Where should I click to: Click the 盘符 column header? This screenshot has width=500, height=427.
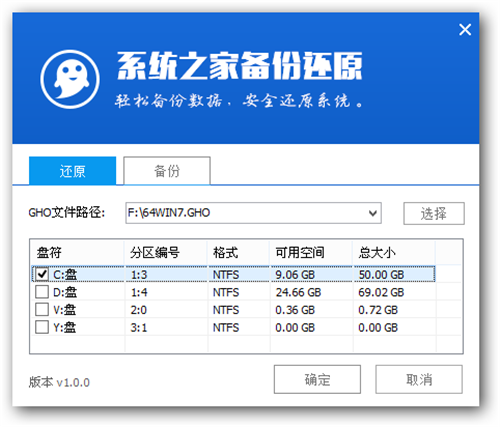pos(77,253)
